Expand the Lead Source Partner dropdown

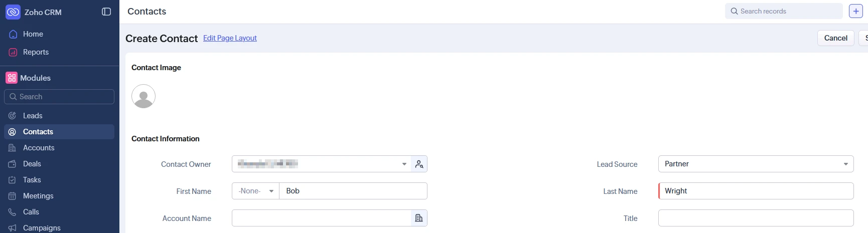click(756, 164)
